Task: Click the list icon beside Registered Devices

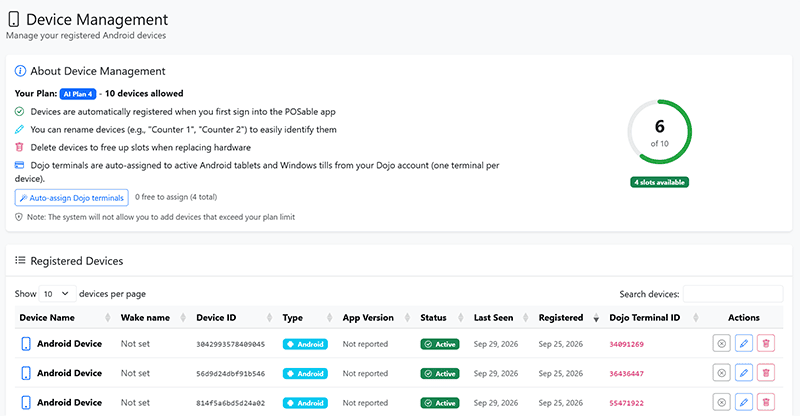Action: point(20,260)
